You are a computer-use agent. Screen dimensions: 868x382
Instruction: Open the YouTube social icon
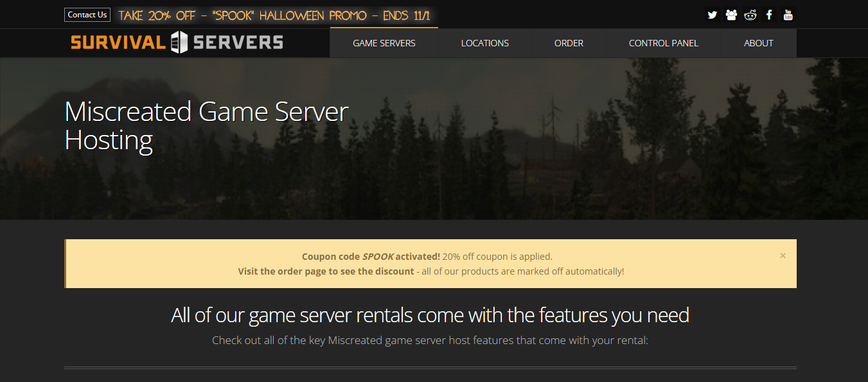(x=789, y=15)
